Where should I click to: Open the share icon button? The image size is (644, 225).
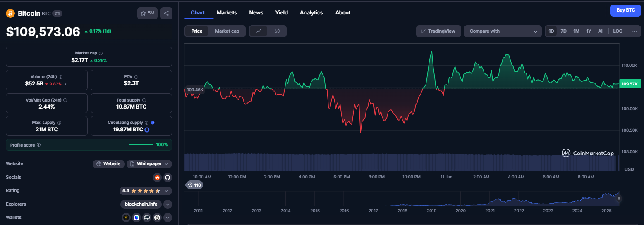166,13
